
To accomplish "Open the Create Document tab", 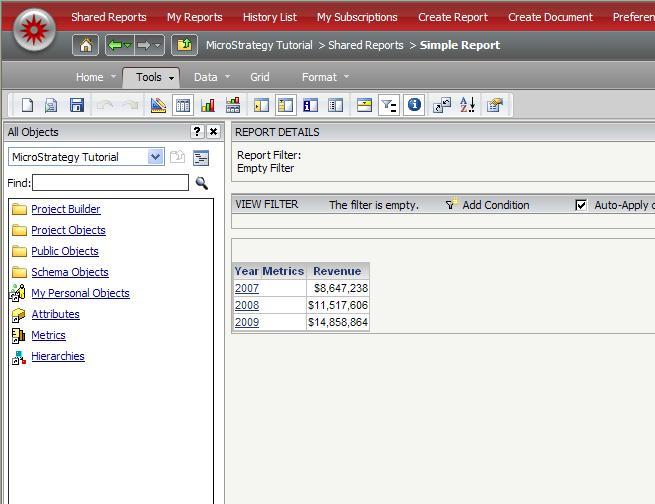I will [x=550, y=17].
